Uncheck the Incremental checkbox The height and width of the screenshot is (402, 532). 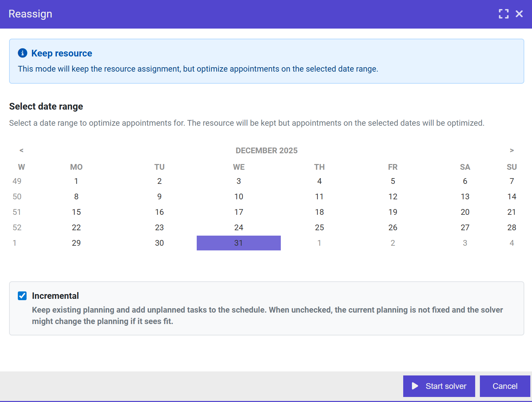pyautogui.click(x=22, y=296)
